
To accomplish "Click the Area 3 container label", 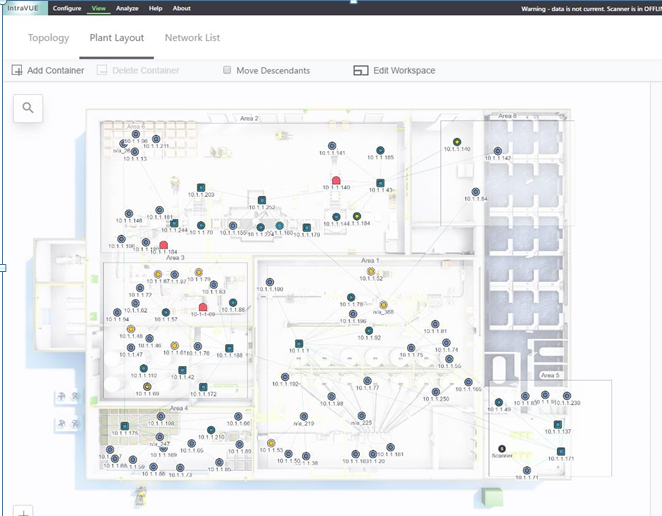I will tap(175, 258).
